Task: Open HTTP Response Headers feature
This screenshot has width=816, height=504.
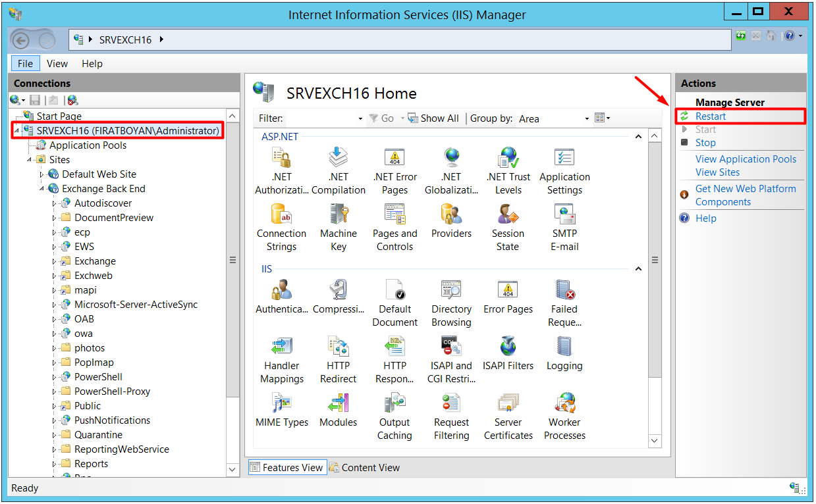Action: [395, 359]
